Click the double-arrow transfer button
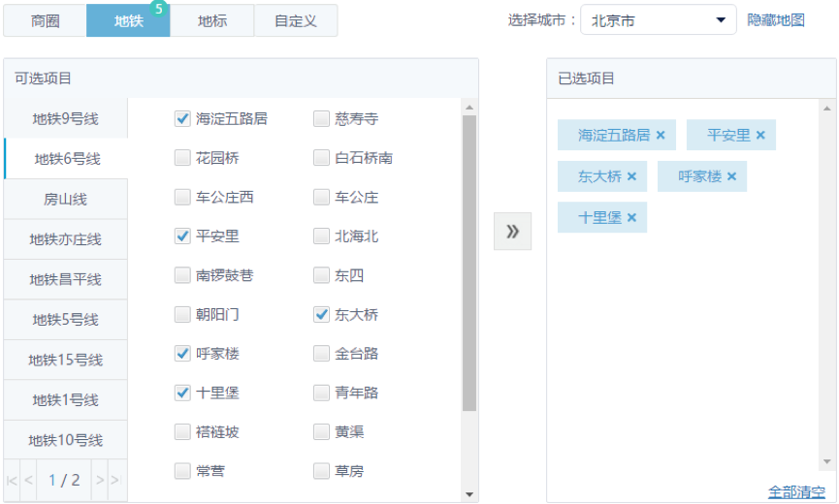This screenshot has height=504, width=839. pyautogui.click(x=512, y=232)
